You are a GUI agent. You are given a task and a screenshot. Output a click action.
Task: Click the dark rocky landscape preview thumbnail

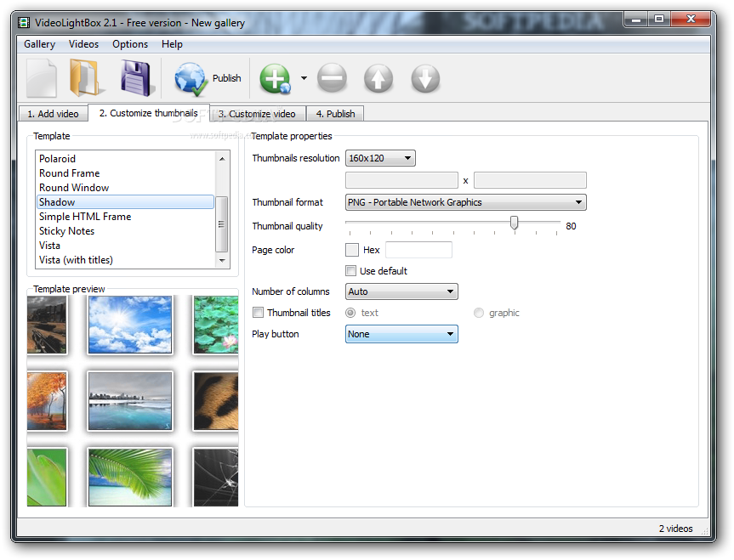click(x=47, y=325)
